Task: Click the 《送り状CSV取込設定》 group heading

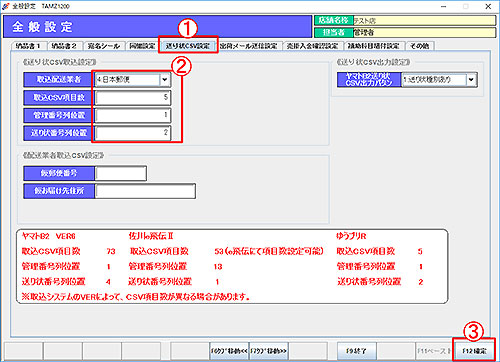Action: (60, 62)
